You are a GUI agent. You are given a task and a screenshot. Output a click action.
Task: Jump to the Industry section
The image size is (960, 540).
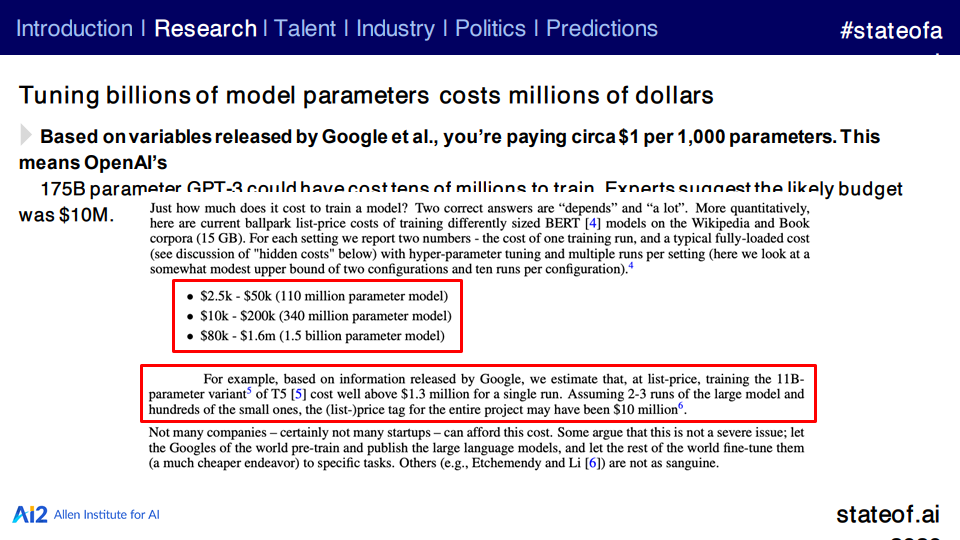[x=395, y=29]
